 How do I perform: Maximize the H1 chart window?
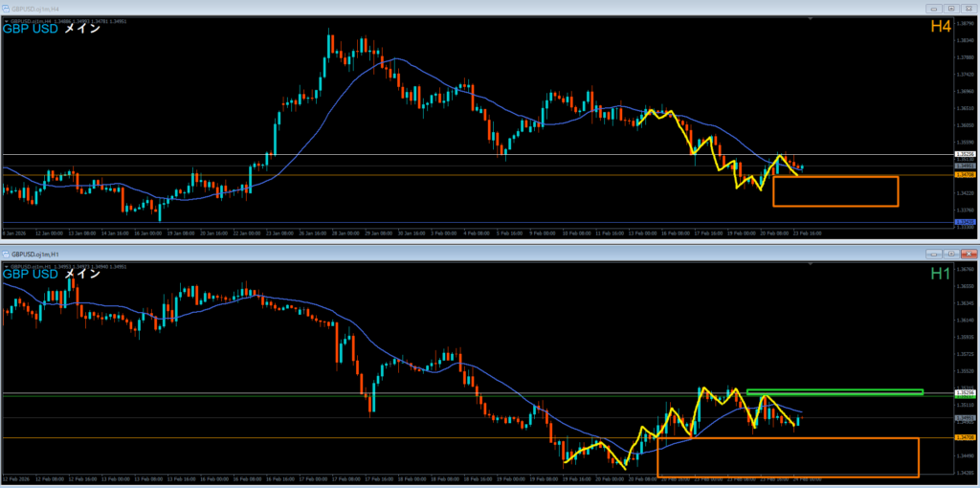pyautogui.click(x=951, y=255)
